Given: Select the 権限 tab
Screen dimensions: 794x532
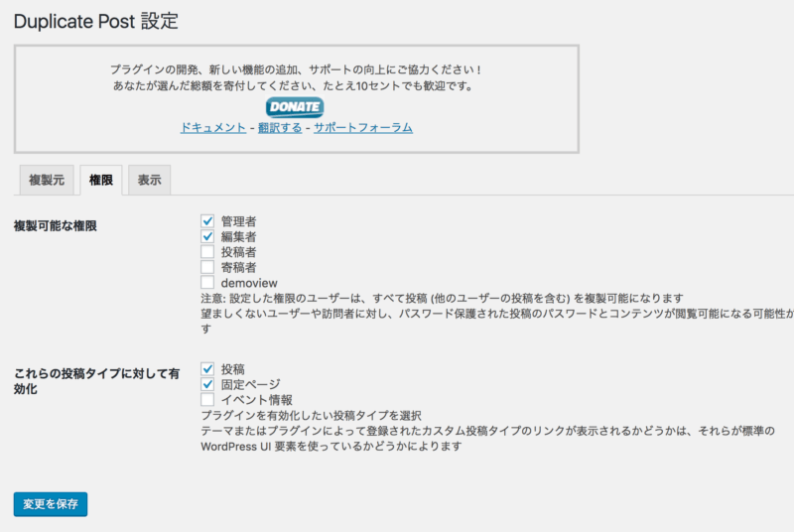Looking at the screenshot, I should [101, 180].
